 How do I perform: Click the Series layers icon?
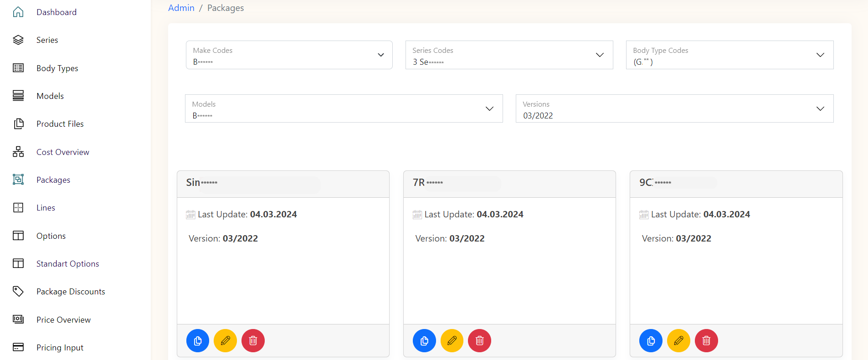(18, 40)
